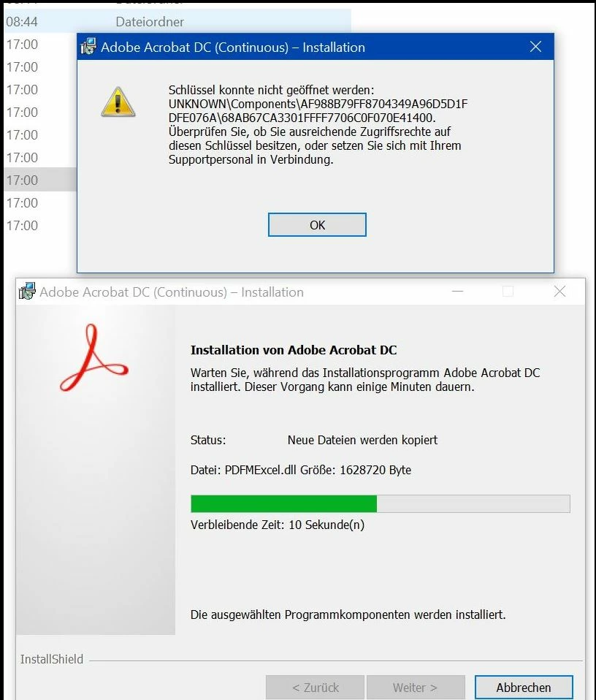The height and width of the screenshot is (700, 596).
Task: Click the green installation progress bar
Action: click(380, 503)
